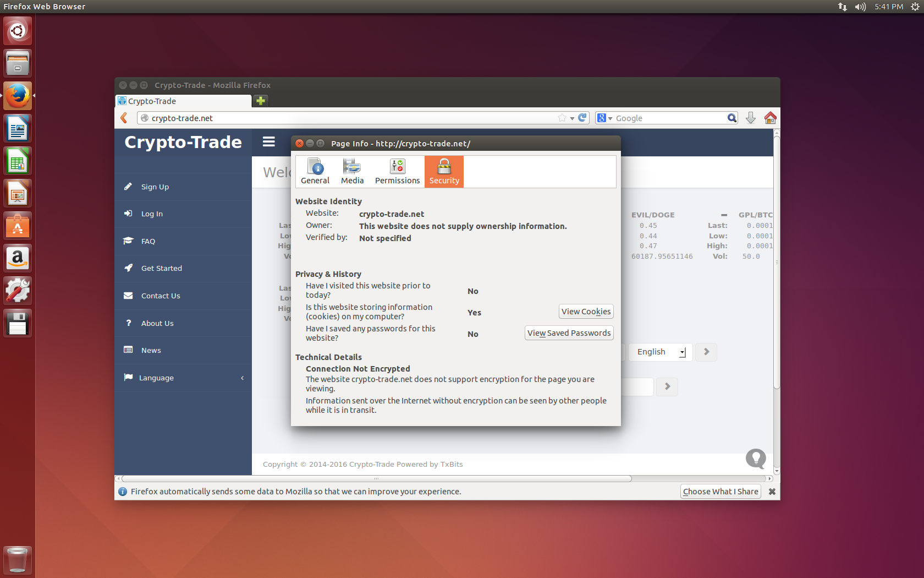924x578 pixels.
Task: Open LibreOffice Writer from the launcher
Action: 18,128
